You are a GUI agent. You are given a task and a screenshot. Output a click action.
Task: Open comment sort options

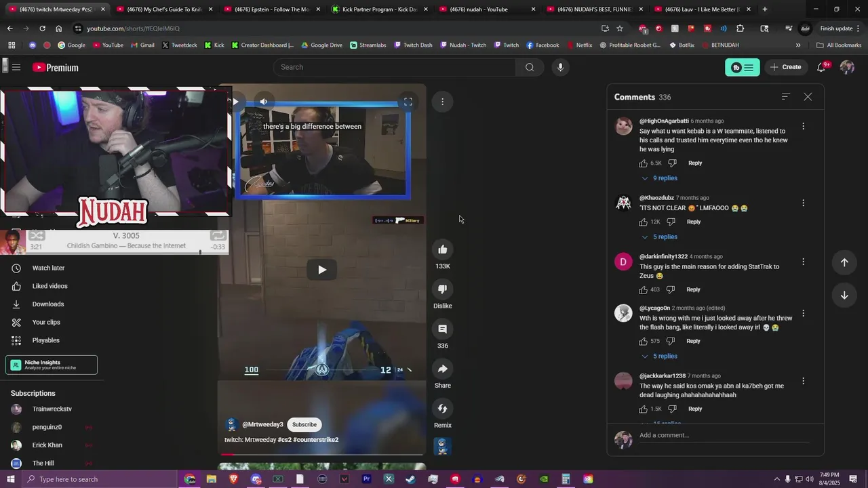[786, 97]
